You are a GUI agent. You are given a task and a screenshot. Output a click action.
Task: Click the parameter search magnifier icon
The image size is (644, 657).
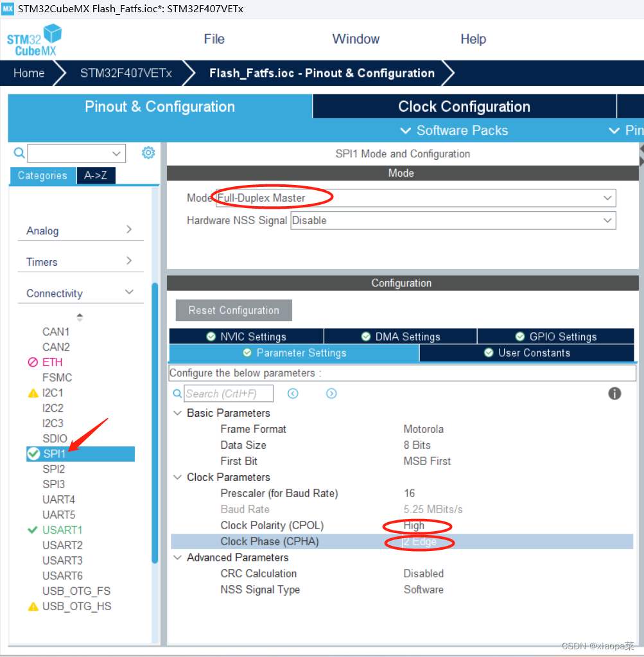177,394
